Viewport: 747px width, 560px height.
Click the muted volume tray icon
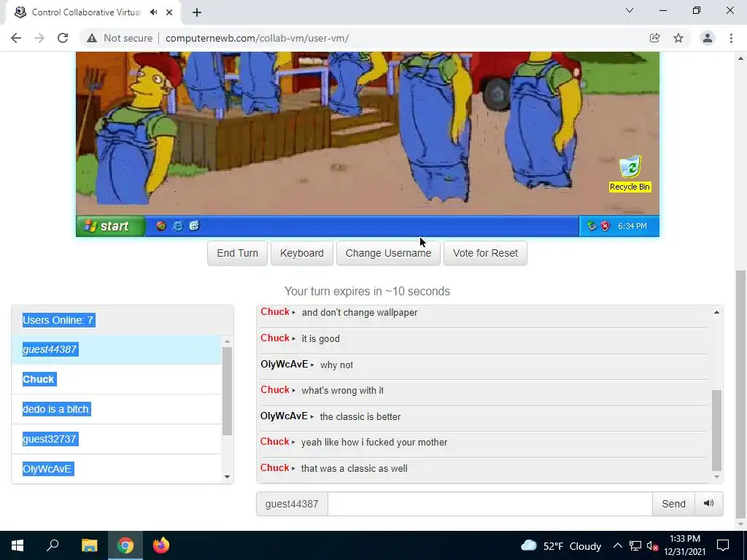tap(652, 546)
